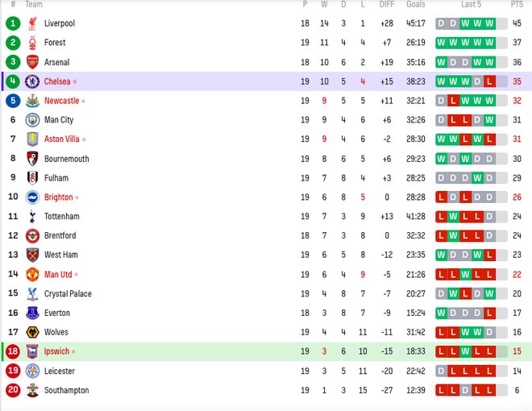Open the Aston Villa team link

coord(62,139)
